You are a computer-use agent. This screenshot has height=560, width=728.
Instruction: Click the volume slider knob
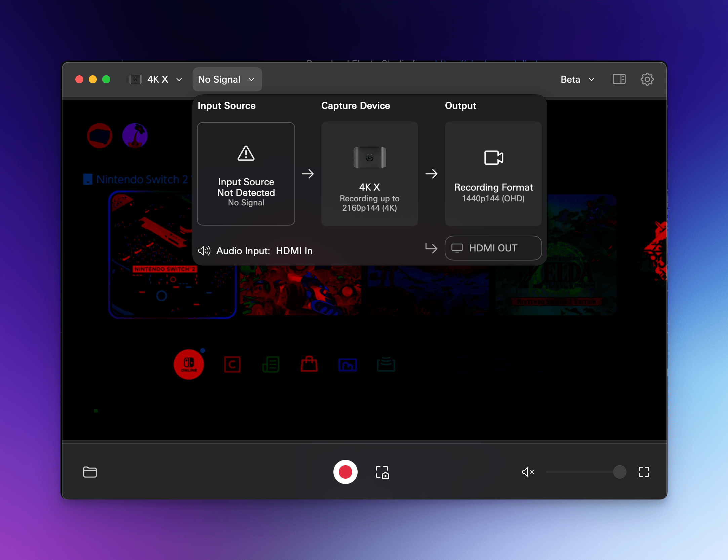click(x=619, y=472)
